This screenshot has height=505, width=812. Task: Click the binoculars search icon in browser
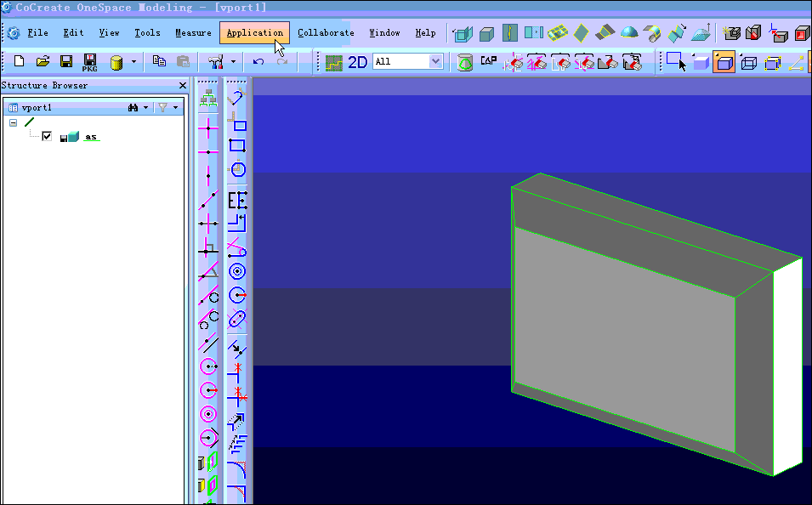click(x=133, y=107)
